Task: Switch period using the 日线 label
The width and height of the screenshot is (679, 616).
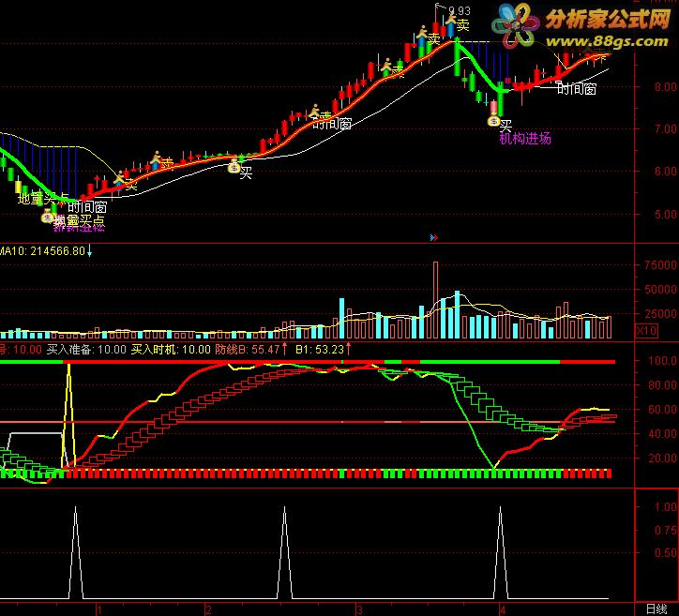Action: pyautogui.click(x=656, y=609)
